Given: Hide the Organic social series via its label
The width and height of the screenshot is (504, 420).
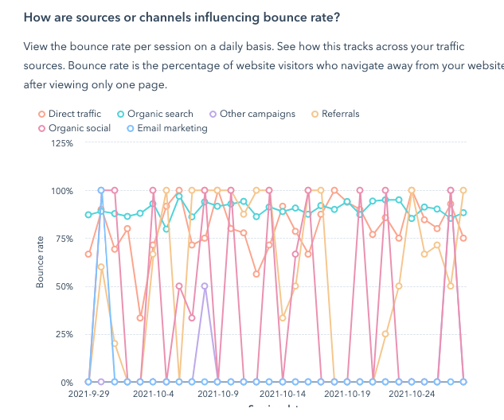Looking at the screenshot, I should pyautogui.click(x=79, y=128).
